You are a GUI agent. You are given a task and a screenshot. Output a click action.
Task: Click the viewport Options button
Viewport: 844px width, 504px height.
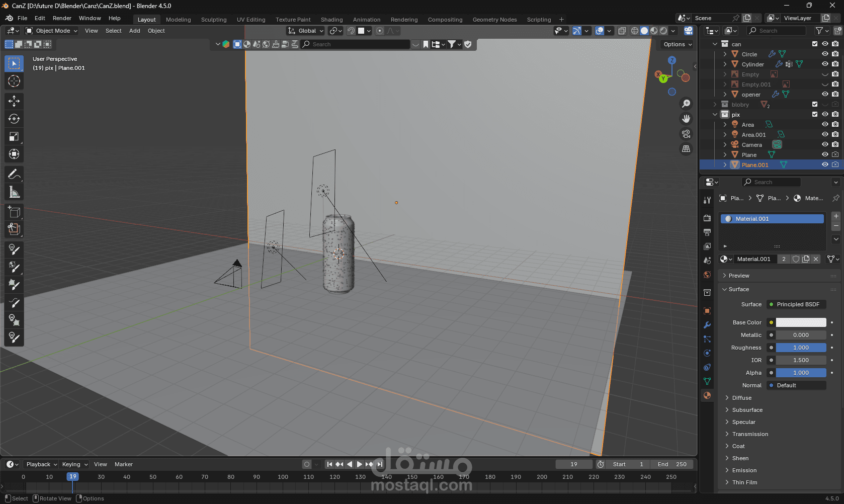coord(678,44)
